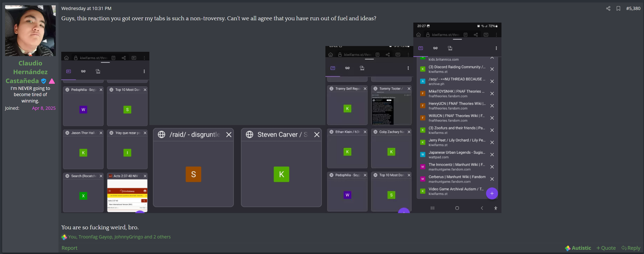Close the 'Steven Carver /' tab
644x254 pixels.
(316, 135)
